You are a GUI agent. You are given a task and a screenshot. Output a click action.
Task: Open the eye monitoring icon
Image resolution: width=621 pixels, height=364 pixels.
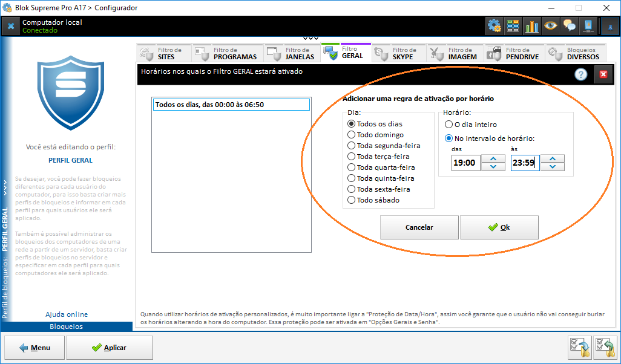[x=551, y=25]
